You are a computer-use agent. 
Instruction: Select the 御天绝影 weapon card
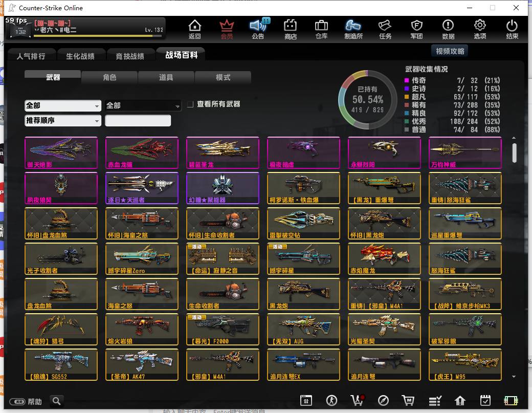click(61, 153)
